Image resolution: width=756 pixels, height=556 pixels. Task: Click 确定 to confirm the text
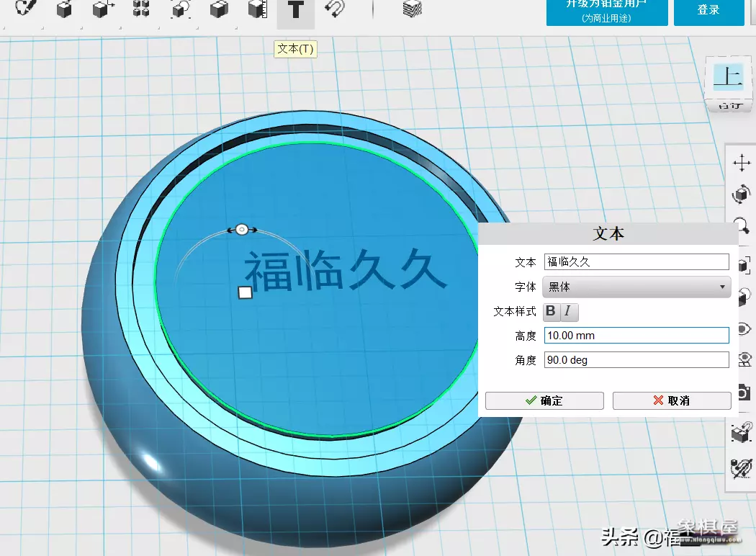(x=544, y=400)
